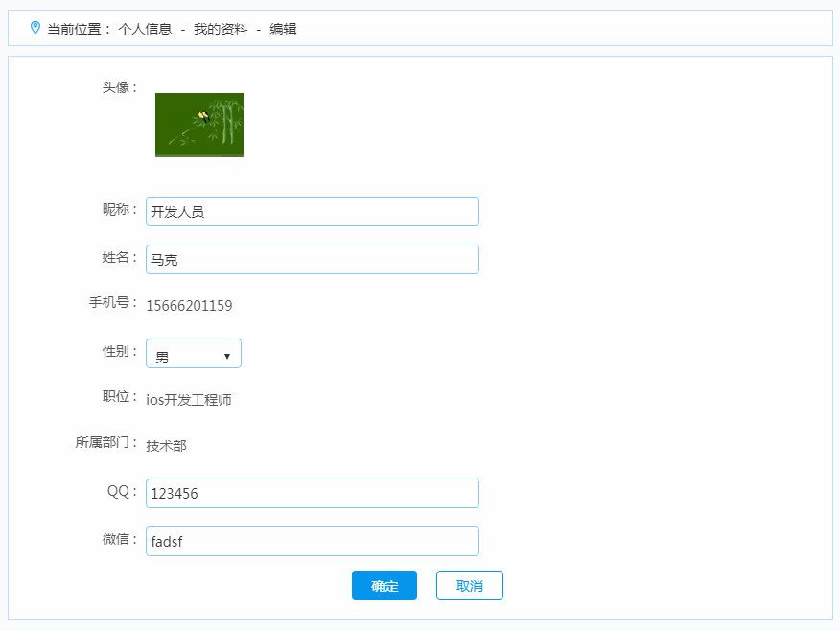Click the 所属部门 label
840x631 pixels.
[106, 443]
